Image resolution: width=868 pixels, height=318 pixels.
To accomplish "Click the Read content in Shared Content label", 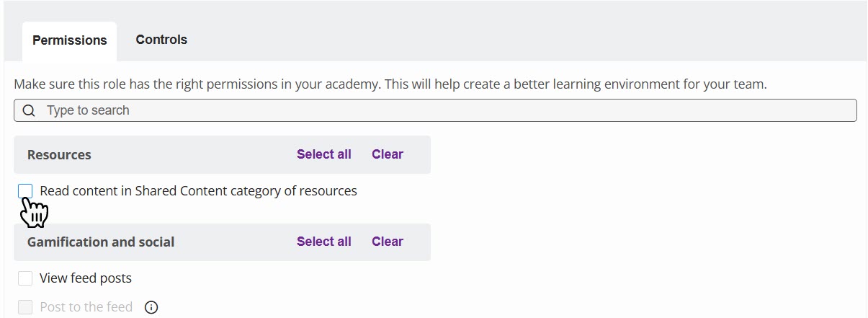I will tap(198, 191).
